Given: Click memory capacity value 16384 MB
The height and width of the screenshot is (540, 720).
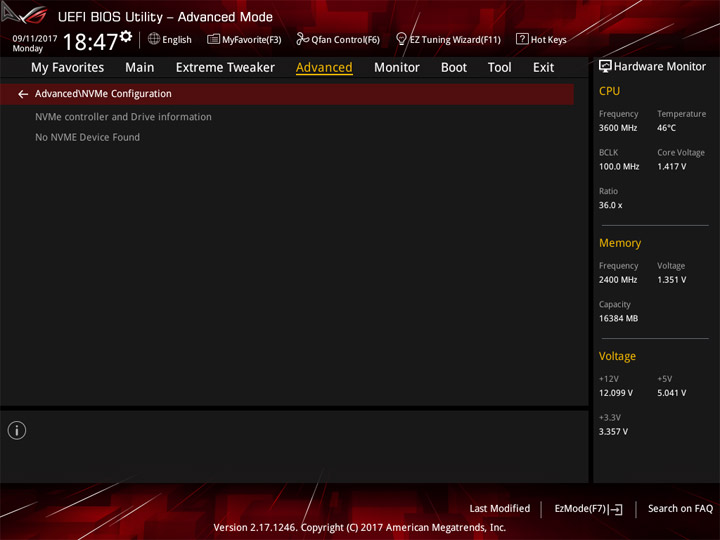Looking at the screenshot, I should click(619, 318).
